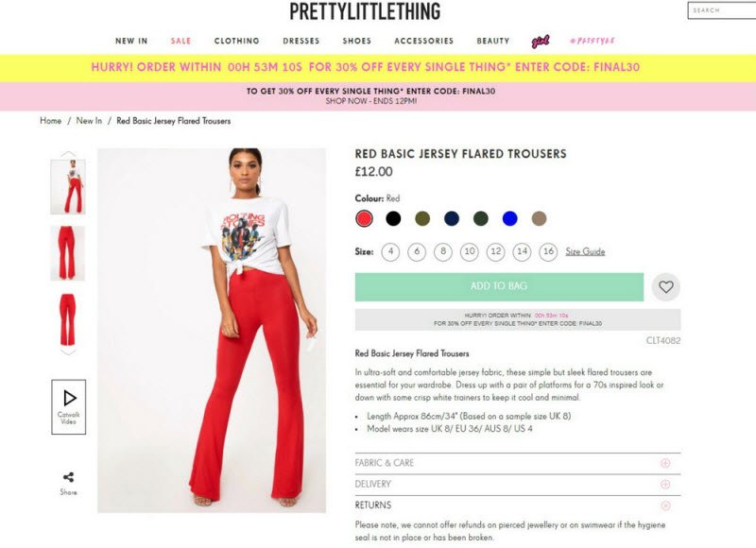Open the pink 'girl' logo menu item
The width and height of the screenshot is (756, 548).
pyautogui.click(x=540, y=42)
